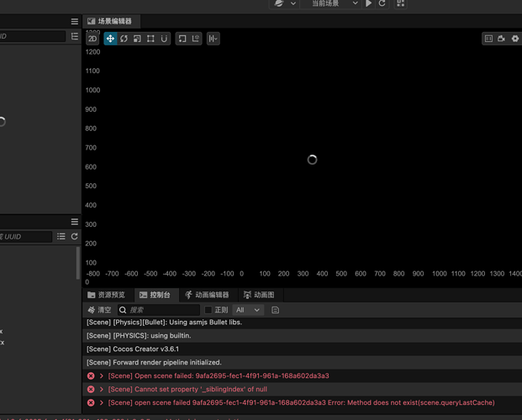This screenshot has width=522, height=420.
Task: Click the preview play button
Action: [368, 3]
